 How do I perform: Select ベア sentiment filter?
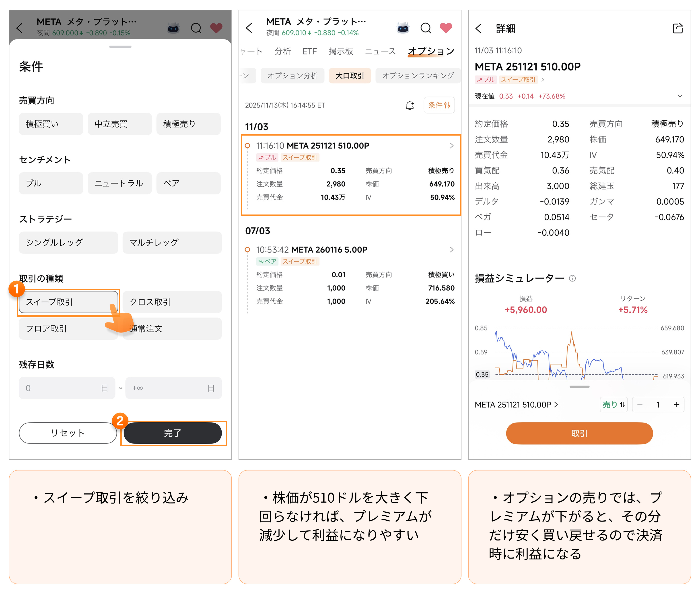tap(189, 183)
